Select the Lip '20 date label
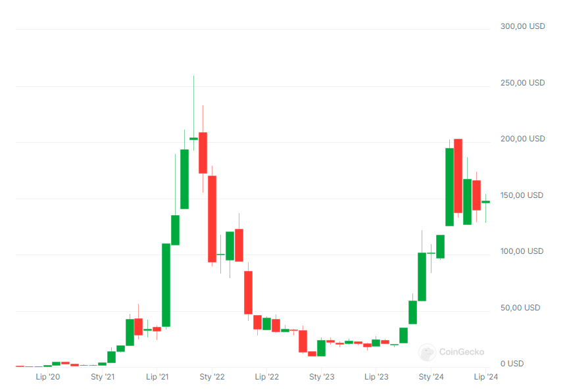 (47, 377)
